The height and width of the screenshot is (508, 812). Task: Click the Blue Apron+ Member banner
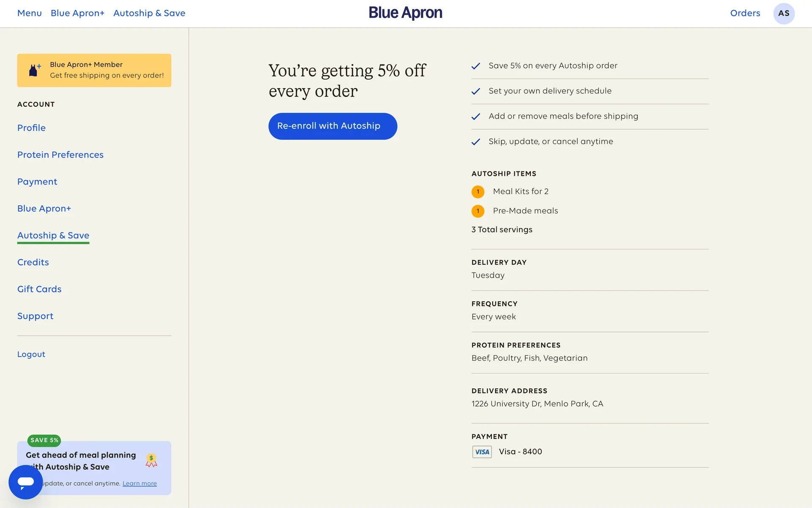point(94,70)
